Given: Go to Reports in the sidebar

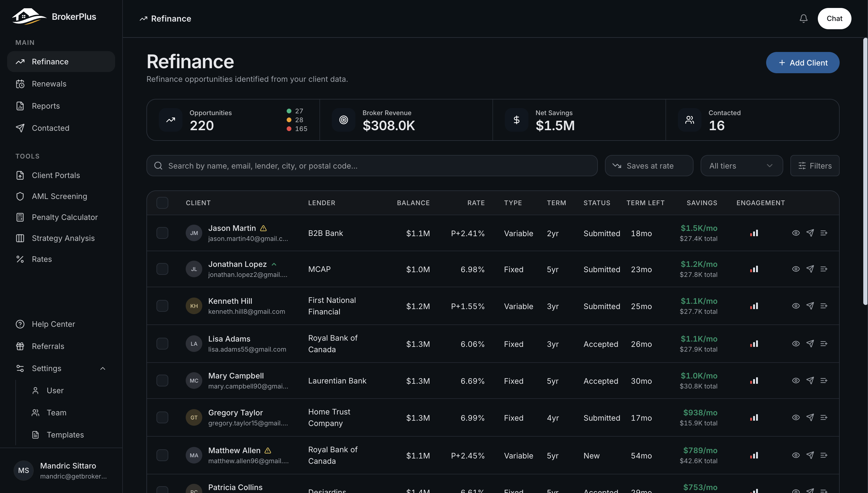Looking at the screenshot, I should coord(61,106).
